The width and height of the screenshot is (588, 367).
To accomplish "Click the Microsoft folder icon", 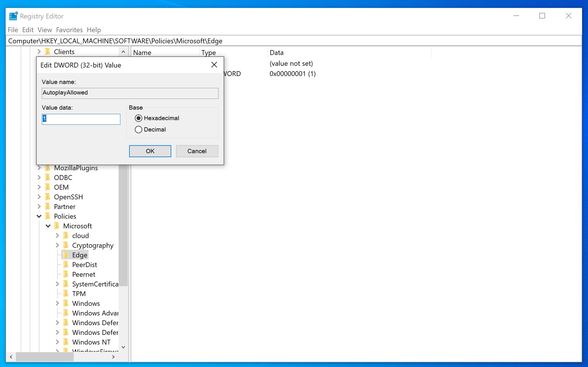I will coord(57,226).
